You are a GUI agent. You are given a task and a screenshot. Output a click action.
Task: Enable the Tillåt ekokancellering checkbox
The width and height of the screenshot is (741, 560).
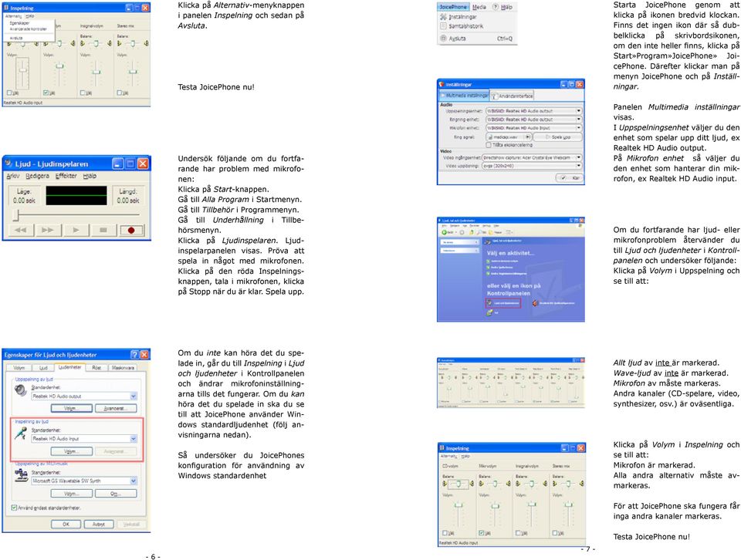(489, 145)
